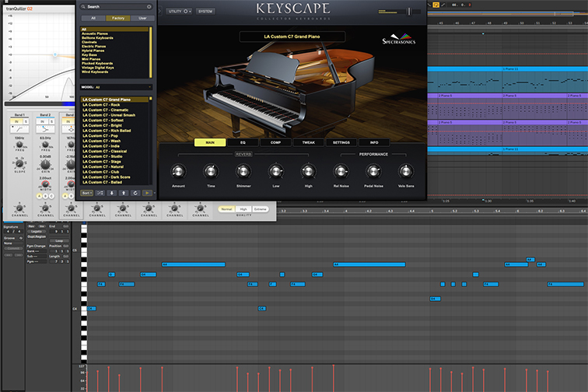Open the MODEL filter dropdown
This screenshot has height=392, width=588.
point(116,87)
